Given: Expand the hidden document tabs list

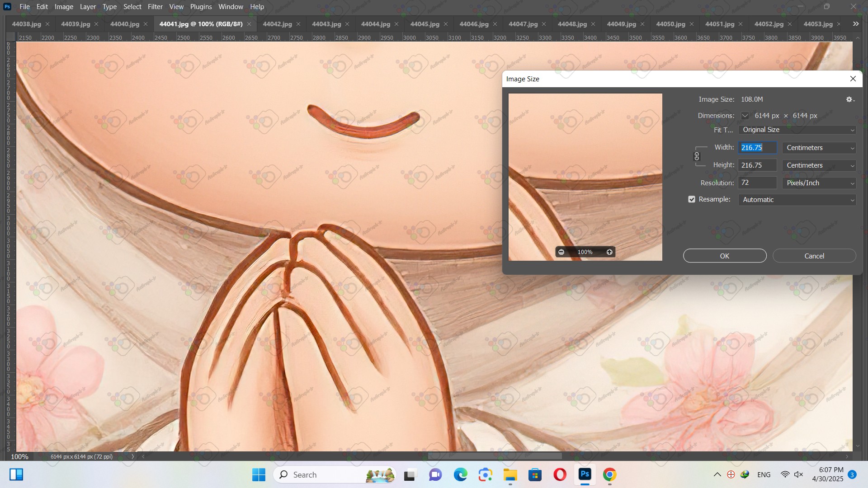Looking at the screenshot, I should coord(856,24).
